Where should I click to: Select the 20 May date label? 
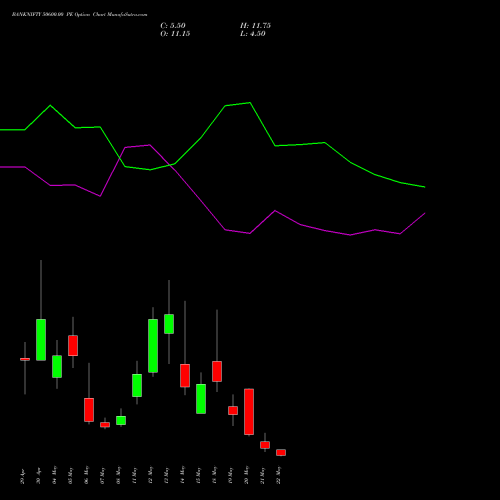point(246,475)
